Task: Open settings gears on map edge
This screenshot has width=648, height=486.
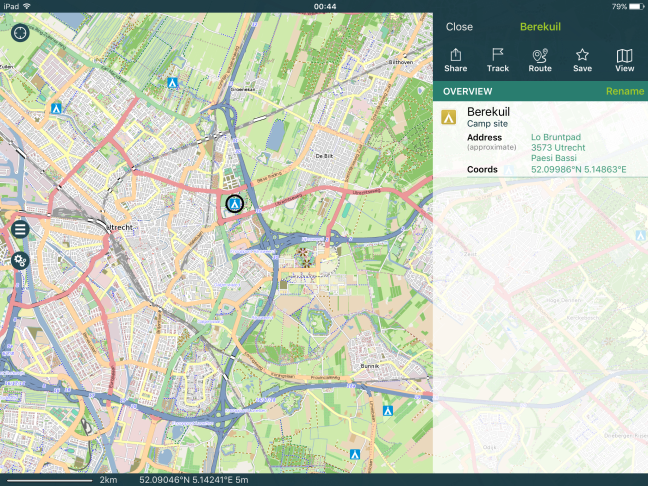Action: (20, 260)
